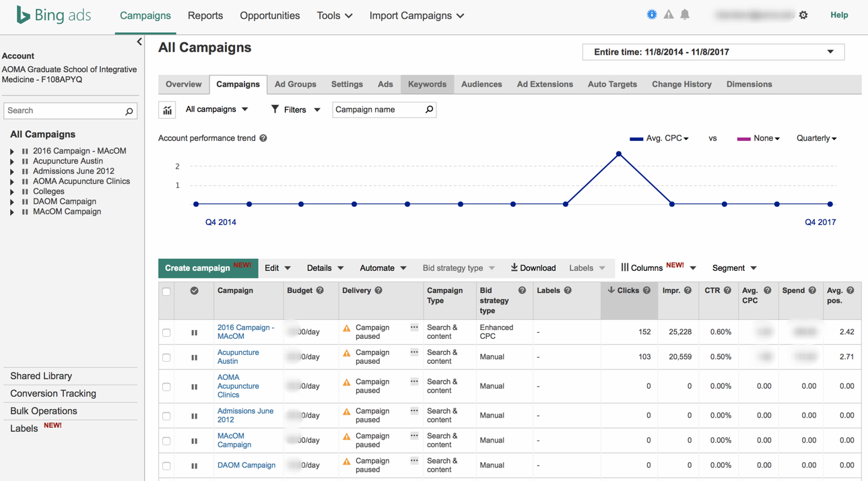Click pause status icon for Acupuncture Austin row

[x=194, y=358]
